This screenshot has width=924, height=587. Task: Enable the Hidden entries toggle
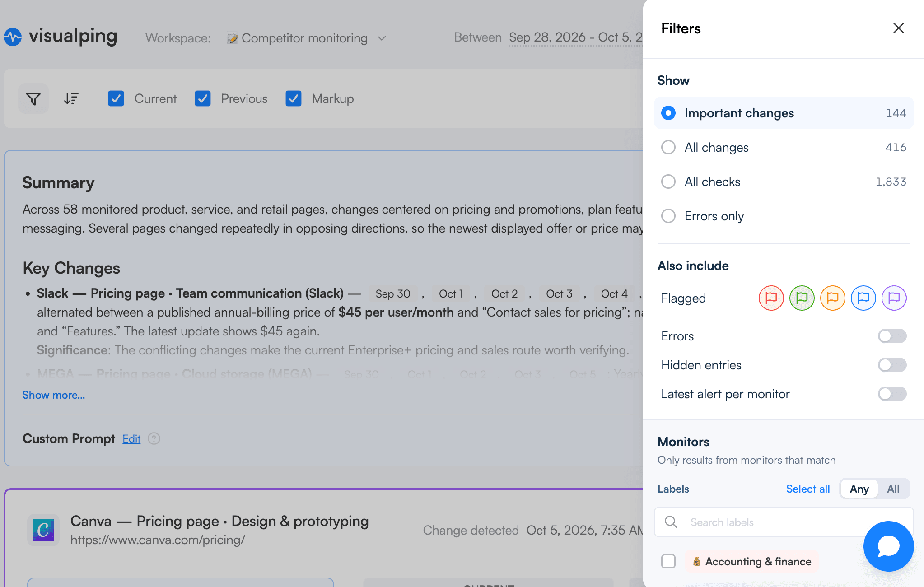point(892,365)
